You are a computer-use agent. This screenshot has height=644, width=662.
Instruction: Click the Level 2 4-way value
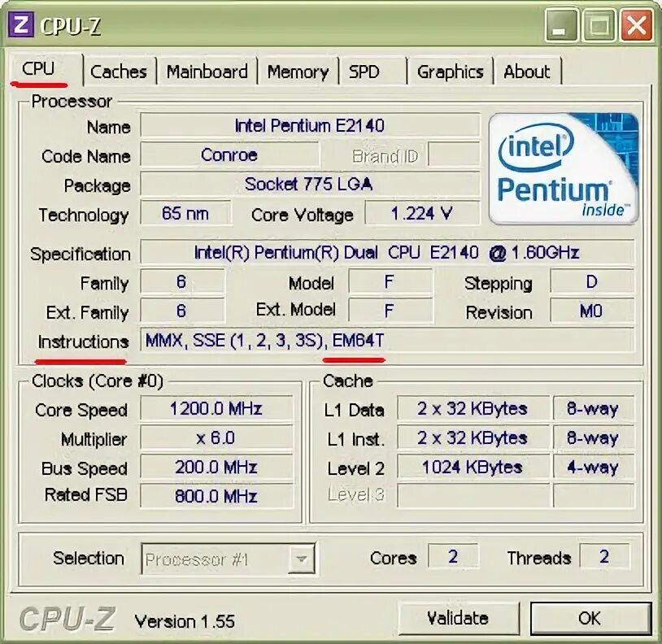point(594,468)
